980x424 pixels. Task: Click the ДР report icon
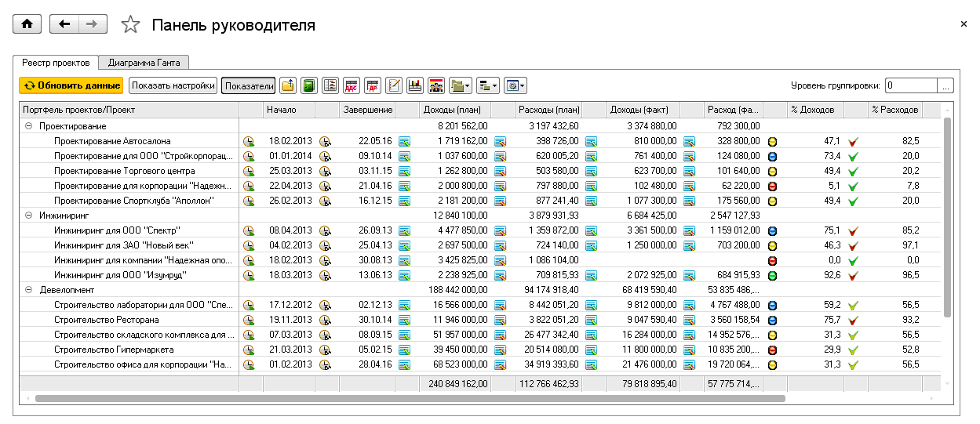[x=373, y=85]
